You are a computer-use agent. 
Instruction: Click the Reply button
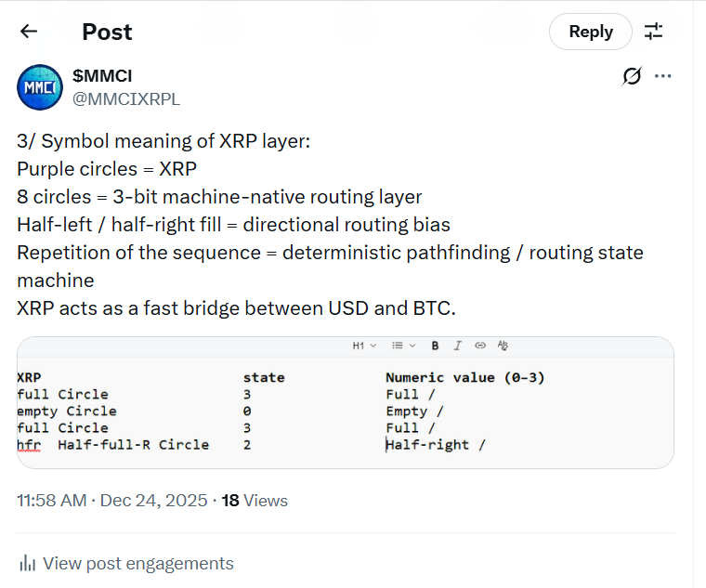(x=591, y=32)
